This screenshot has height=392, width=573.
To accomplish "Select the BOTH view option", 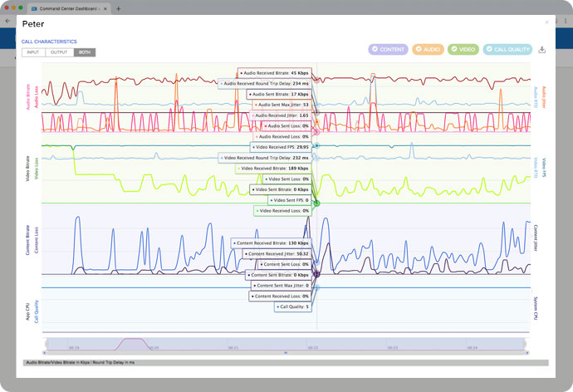I will coord(85,52).
